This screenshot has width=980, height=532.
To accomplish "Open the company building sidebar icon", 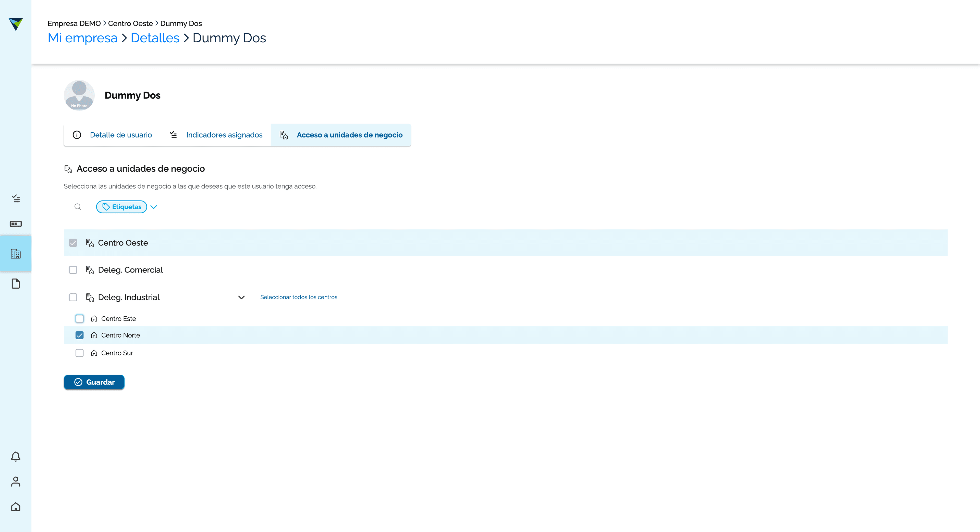I will click(x=16, y=254).
